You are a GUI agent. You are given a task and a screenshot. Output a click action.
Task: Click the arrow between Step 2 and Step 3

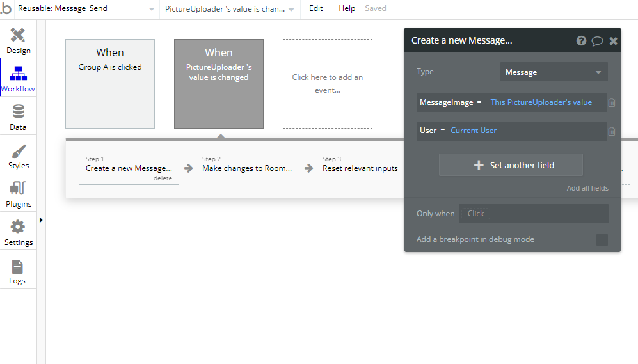pyautogui.click(x=309, y=168)
